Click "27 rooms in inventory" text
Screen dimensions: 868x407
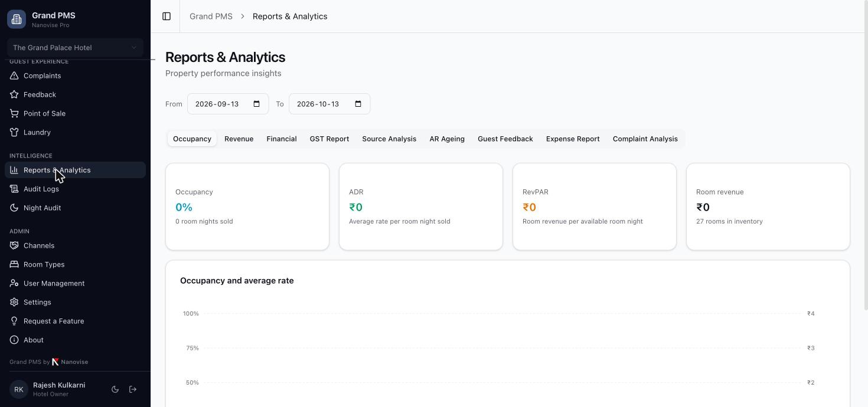pyautogui.click(x=729, y=222)
